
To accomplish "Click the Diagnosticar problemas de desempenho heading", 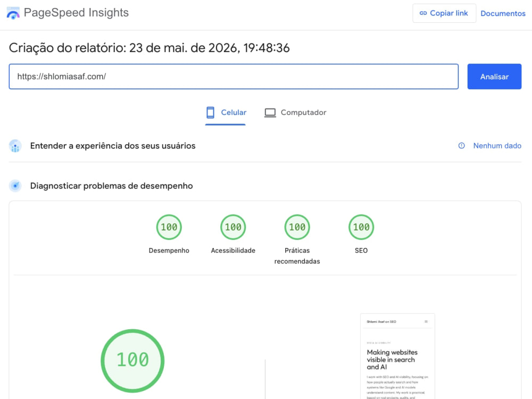I will 111,186.
